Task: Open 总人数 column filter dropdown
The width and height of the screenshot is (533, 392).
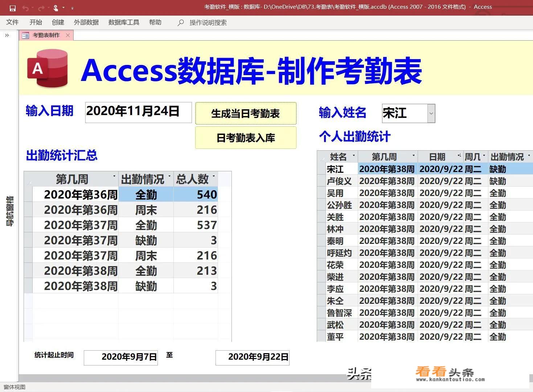Action: 214,177
